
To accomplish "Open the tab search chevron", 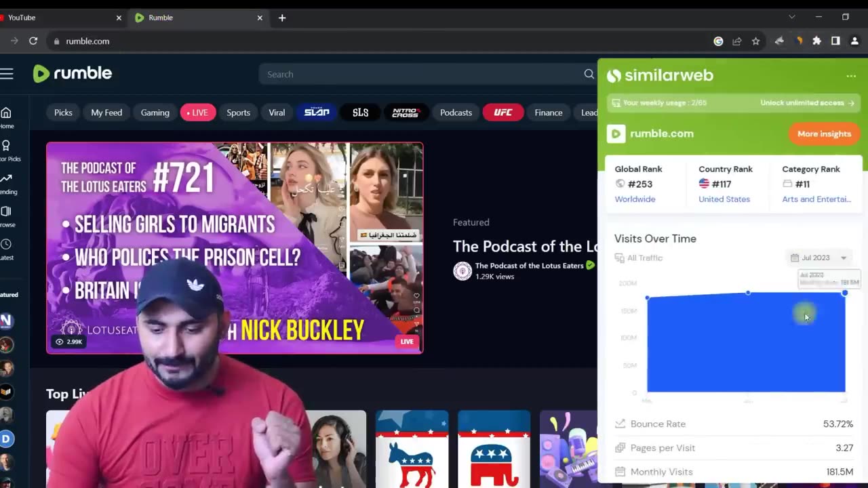I will click(x=791, y=17).
